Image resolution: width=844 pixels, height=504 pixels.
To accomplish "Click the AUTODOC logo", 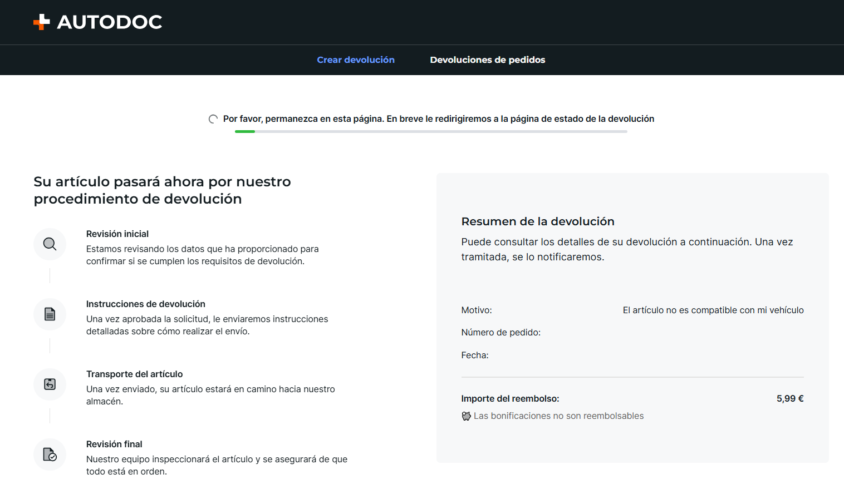I will pos(98,22).
